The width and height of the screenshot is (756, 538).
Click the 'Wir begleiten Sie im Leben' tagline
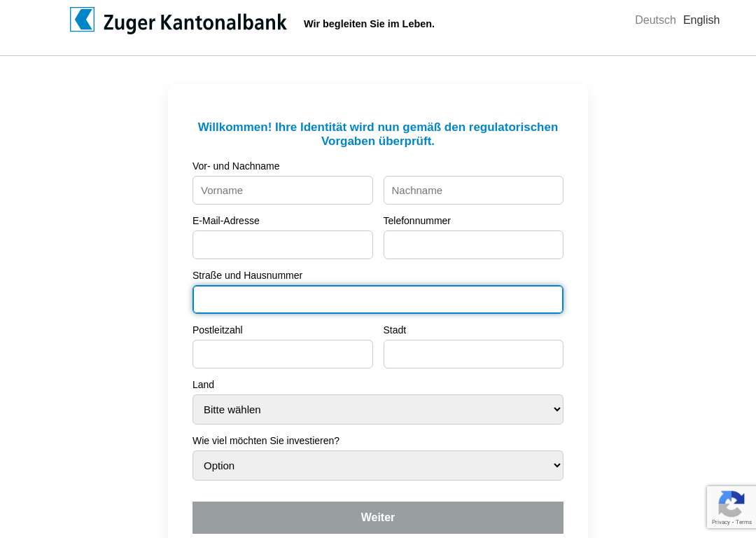(x=369, y=24)
